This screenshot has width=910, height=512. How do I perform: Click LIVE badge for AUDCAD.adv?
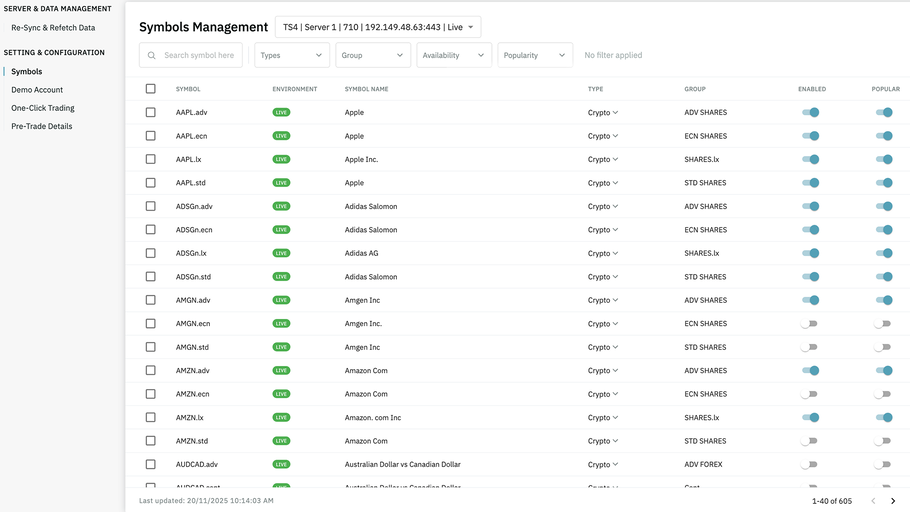281,464
